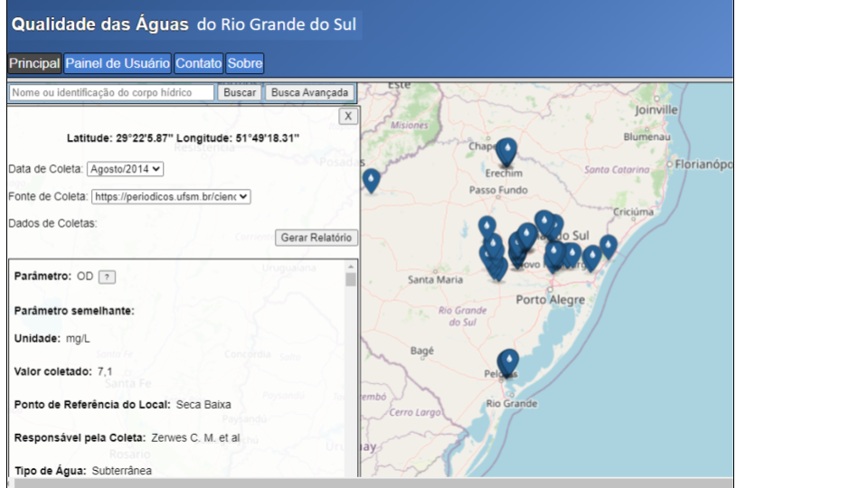The width and height of the screenshot is (868, 488).
Task: Expand the Fonte de Coleta dropdown
Action: coord(171,197)
